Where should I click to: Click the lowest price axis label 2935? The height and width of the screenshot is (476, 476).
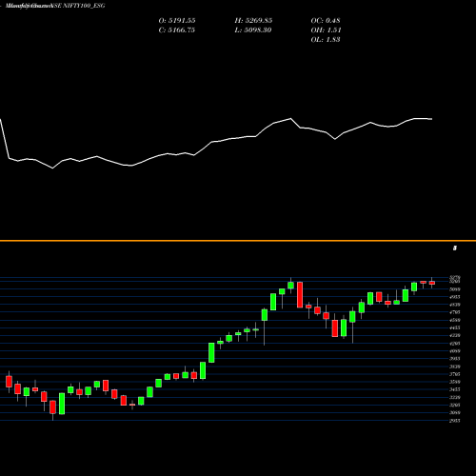[455, 421]
